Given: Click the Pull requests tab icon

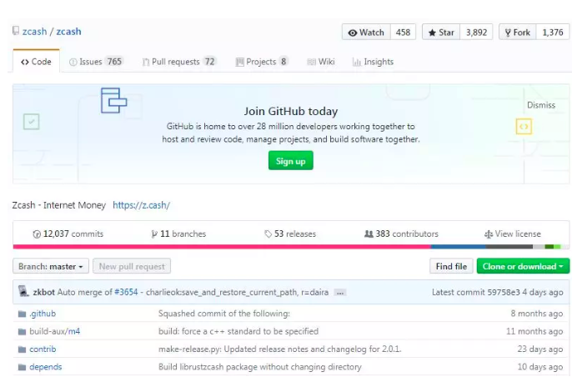Looking at the screenshot, I should [146, 62].
